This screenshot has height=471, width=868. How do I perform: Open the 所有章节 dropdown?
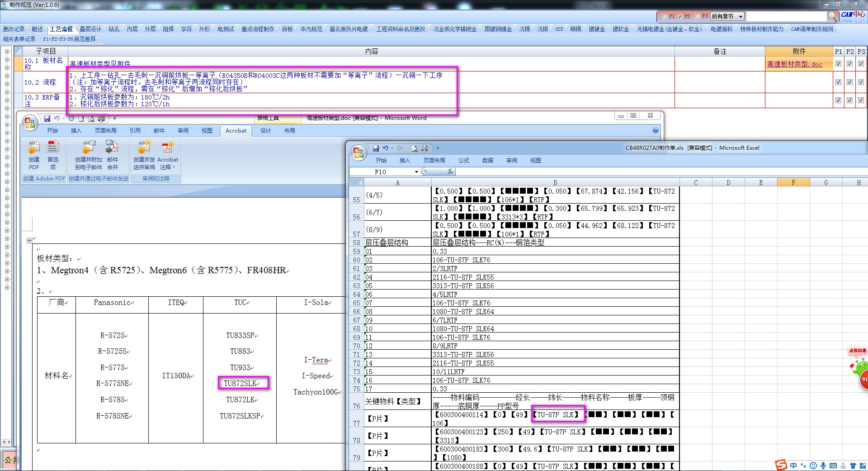tap(727, 16)
